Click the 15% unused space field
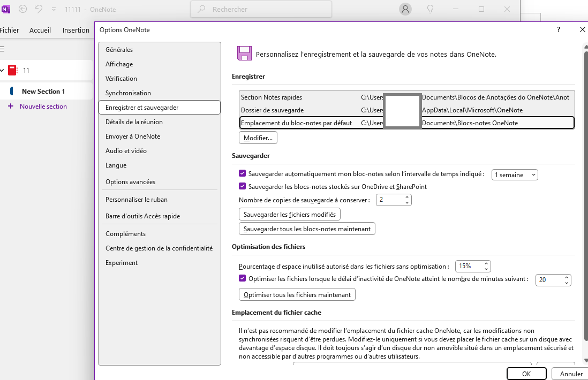The image size is (588, 380). tap(469, 266)
